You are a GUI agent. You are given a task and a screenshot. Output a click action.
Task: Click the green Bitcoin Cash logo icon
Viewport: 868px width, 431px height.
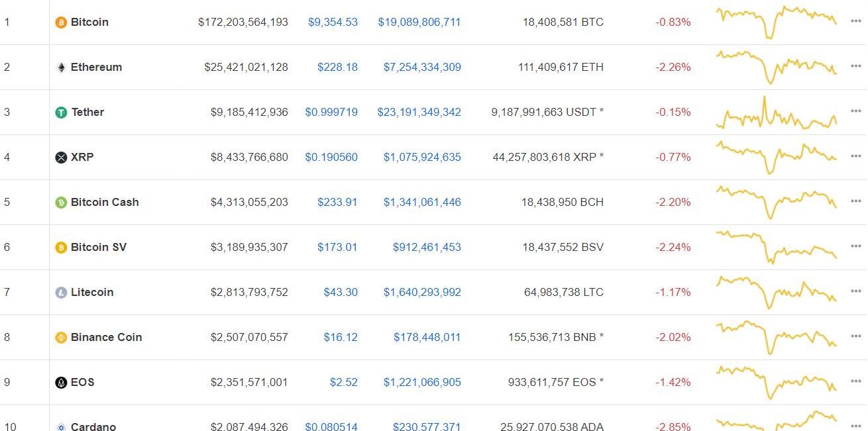(61, 203)
